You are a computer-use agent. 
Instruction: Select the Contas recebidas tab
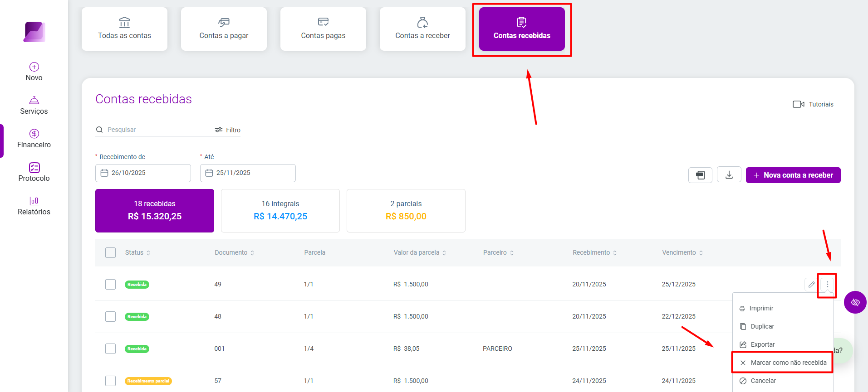pos(522,29)
